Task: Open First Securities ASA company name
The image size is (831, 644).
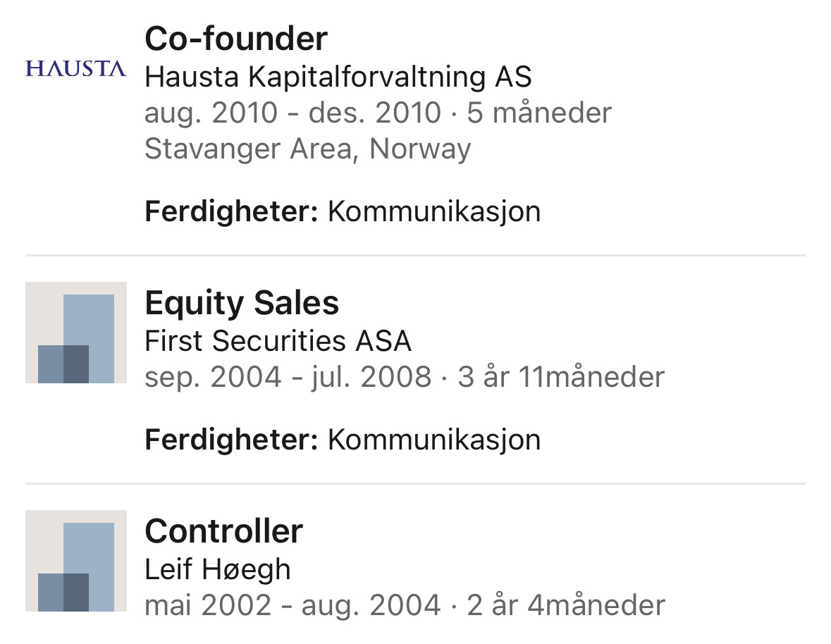Action: (x=278, y=340)
